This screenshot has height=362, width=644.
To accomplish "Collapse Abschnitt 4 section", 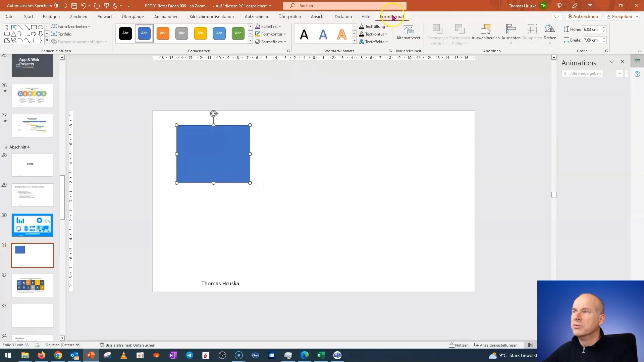I will pos(6,147).
